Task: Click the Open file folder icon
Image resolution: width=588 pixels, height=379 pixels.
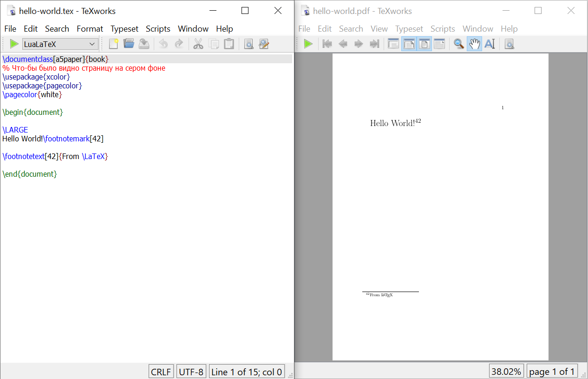Action: pos(129,44)
